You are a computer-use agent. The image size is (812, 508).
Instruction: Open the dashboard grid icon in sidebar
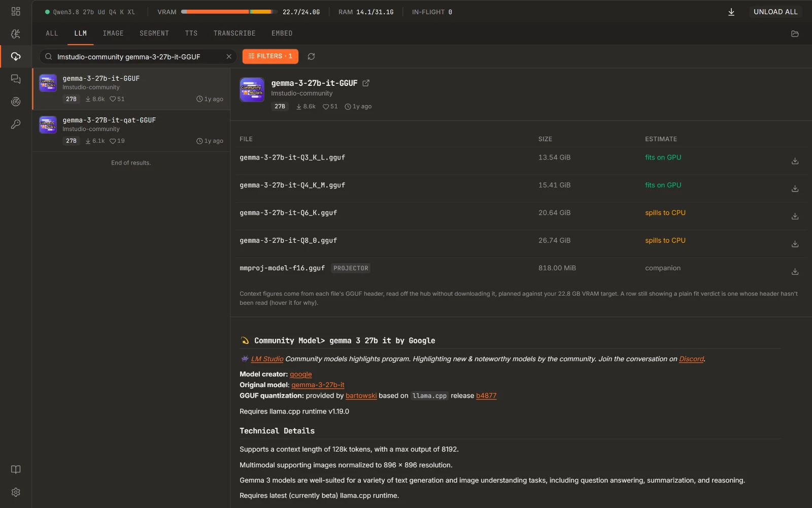pyautogui.click(x=16, y=11)
